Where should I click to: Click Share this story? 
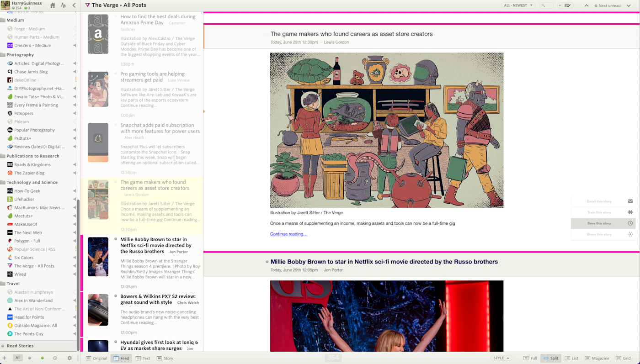[604, 234]
